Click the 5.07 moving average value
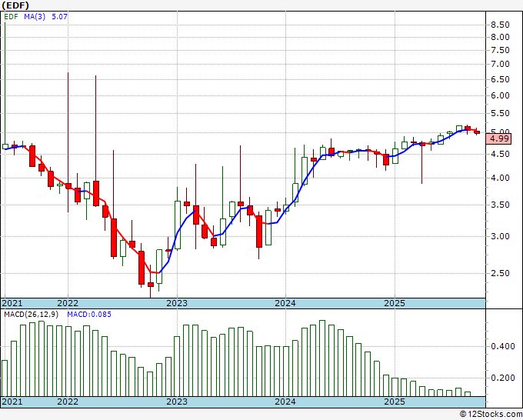The image size is (523, 420). coord(59,16)
